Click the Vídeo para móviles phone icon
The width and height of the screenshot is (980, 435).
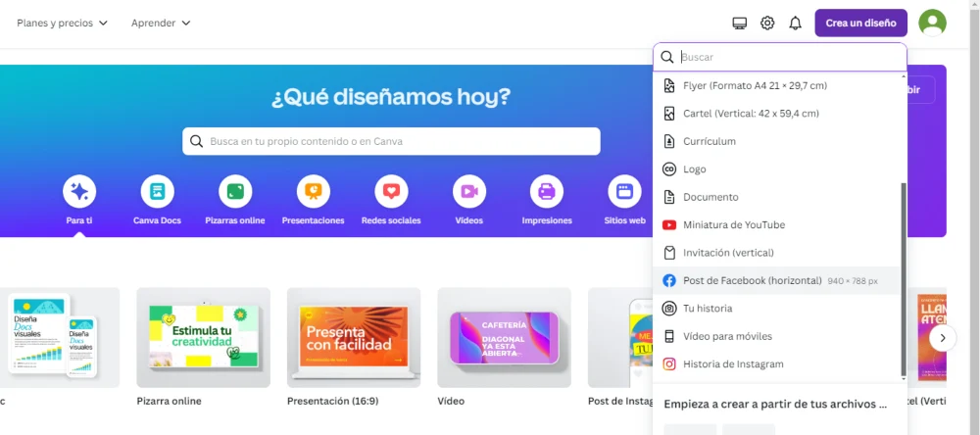(669, 336)
